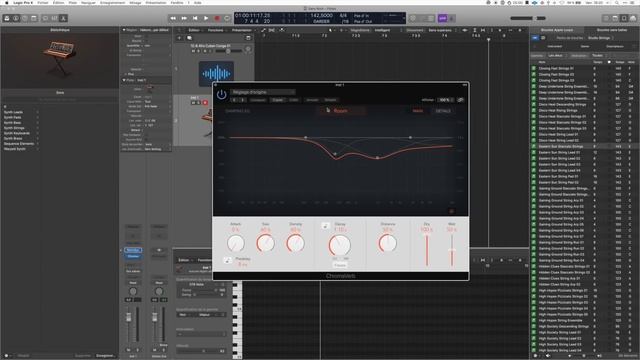
Task: Open the Editors scissors button
Action: click(x=63, y=18)
